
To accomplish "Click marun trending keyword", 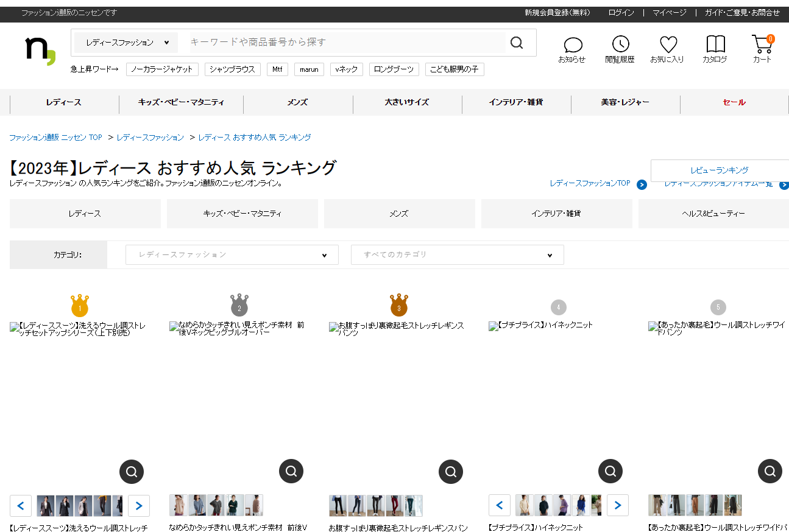I will pyautogui.click(x=309, y=69).
